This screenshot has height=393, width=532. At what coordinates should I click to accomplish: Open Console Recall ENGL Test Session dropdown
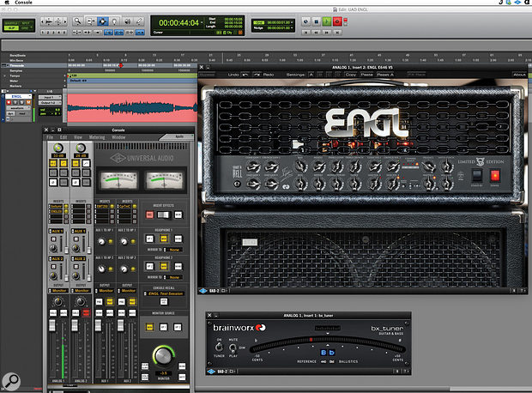click(x=164, y=293)
